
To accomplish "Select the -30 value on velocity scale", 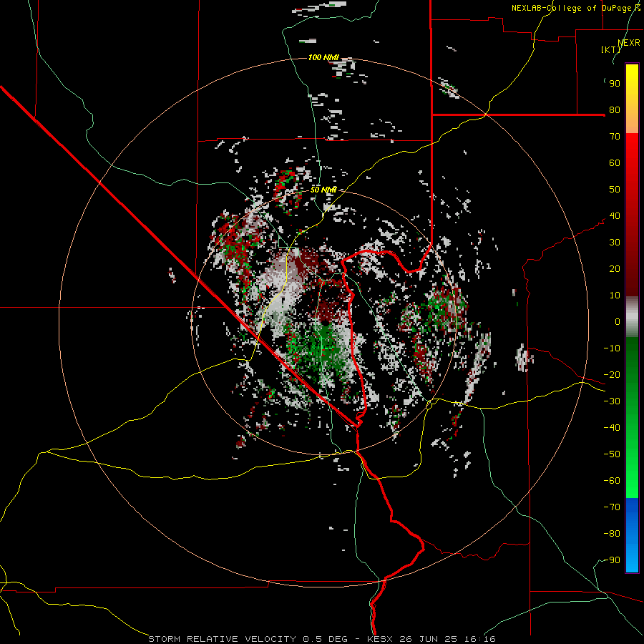I will [x=612, y=401].
